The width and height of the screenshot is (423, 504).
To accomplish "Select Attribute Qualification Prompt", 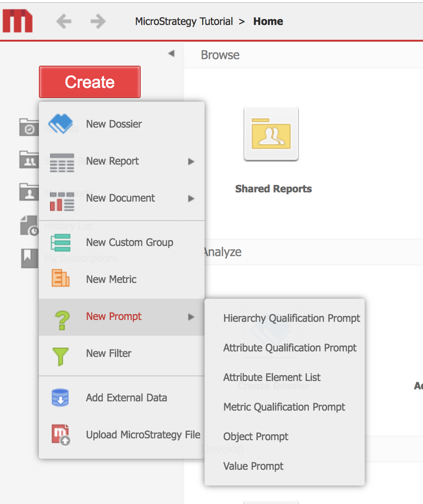I will pyautogui.click(x=290, y=348).
